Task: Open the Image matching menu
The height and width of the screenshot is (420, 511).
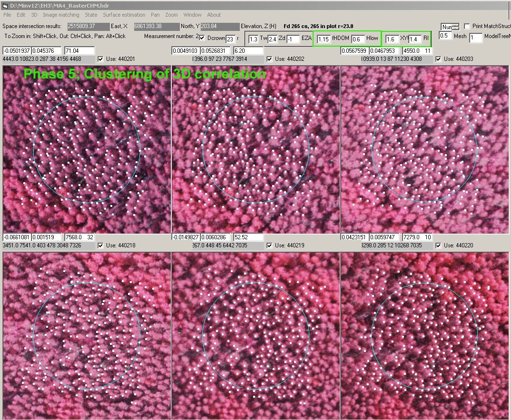Action: click(61, 15)
